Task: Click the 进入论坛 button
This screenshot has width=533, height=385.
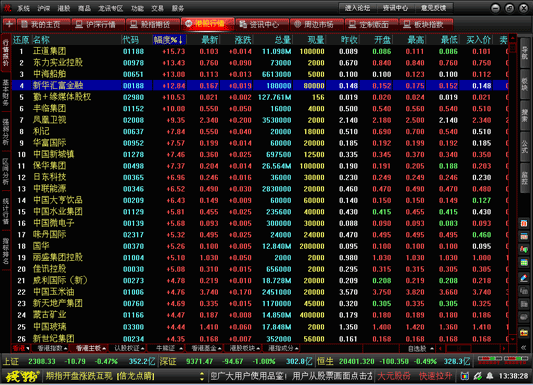Action: tap(357, 8)
